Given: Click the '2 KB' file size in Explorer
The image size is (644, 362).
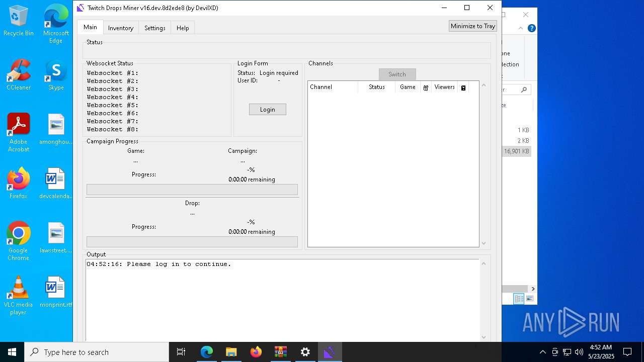Looking at the screenshot, I should tap(523, 141).
